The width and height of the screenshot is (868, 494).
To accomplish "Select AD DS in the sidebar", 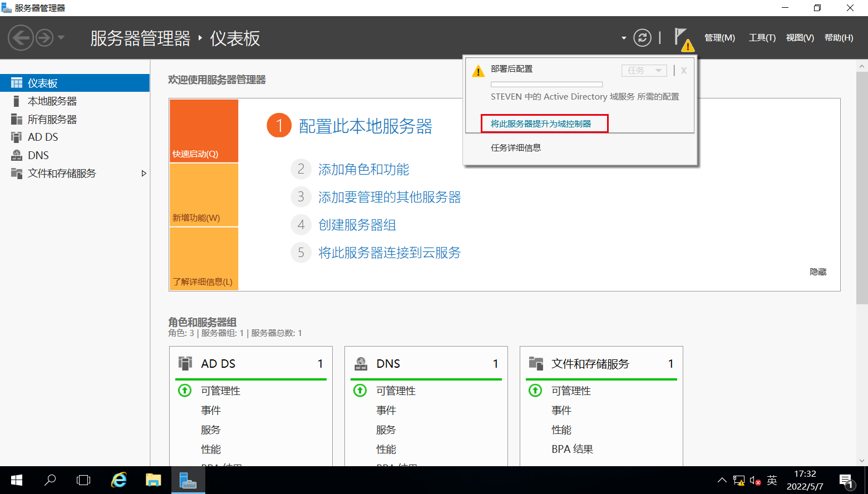I will pos(75,137).
